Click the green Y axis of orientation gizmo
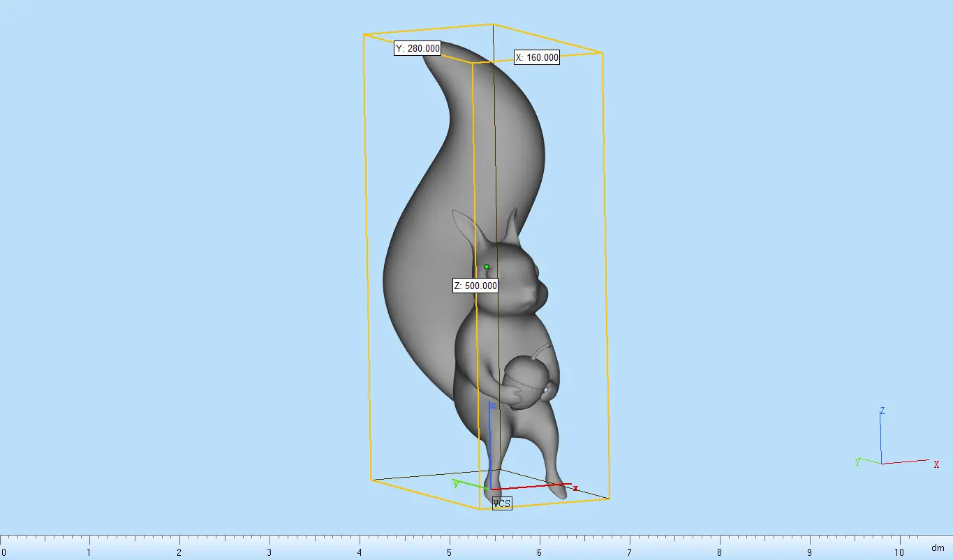The height and width of the screenshot is (560, 953). [x=871, y=461]
